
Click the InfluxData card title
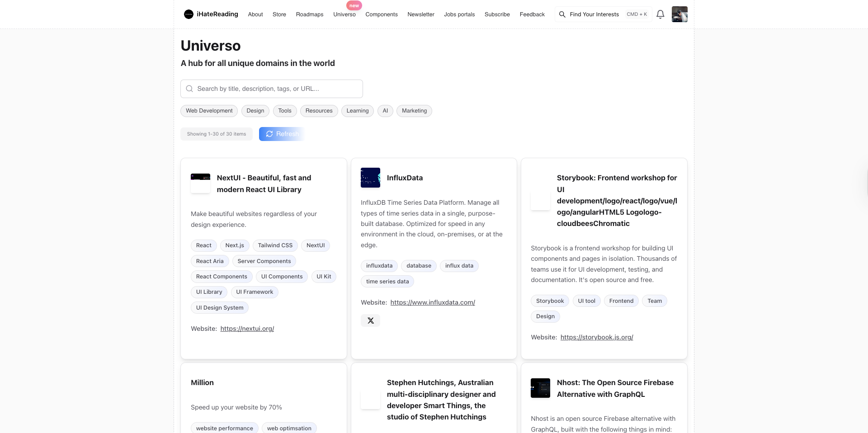pos(405,178)
